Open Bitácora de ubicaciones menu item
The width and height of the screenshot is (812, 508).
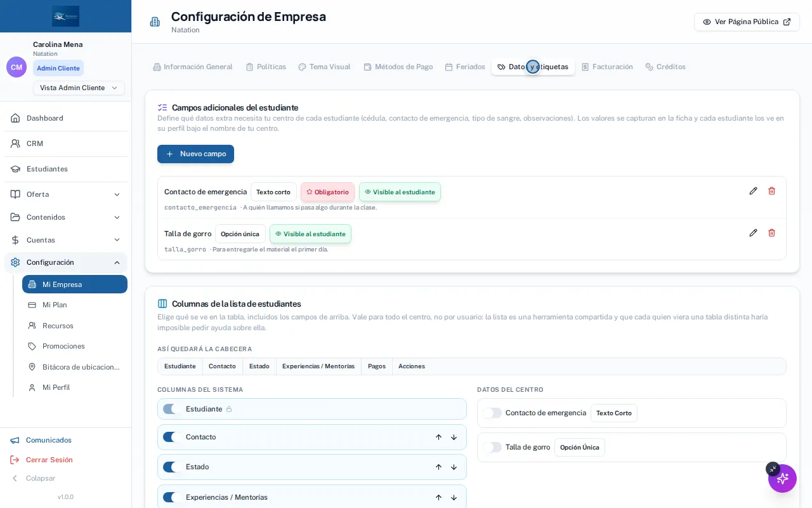pos(75,367)
